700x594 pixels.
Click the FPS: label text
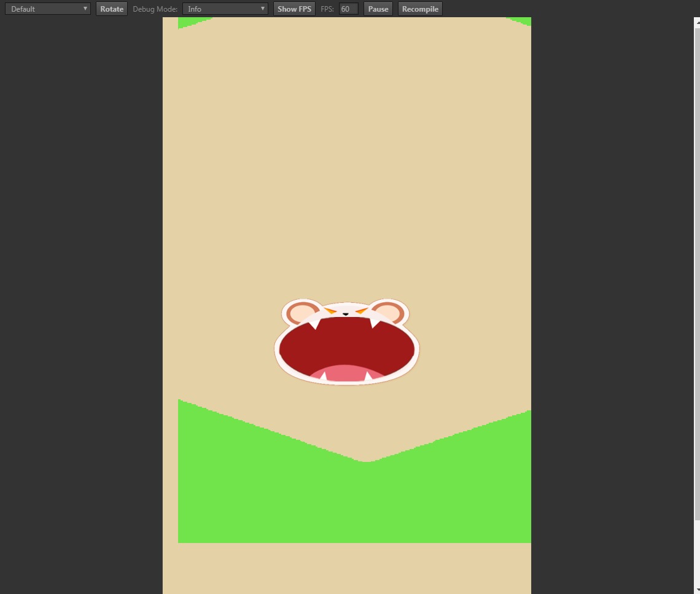point(327,9)
